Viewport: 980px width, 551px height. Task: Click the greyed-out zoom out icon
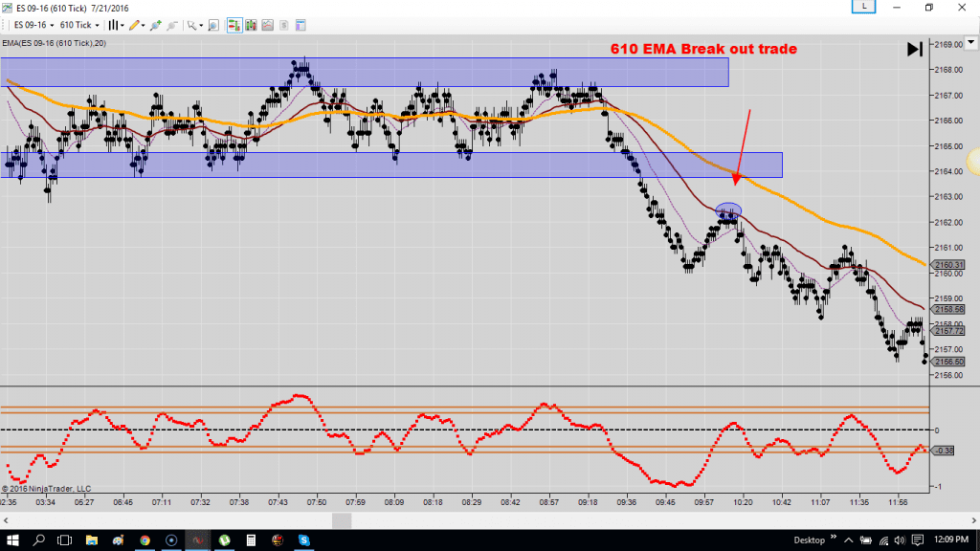click(x=172, y=25)
